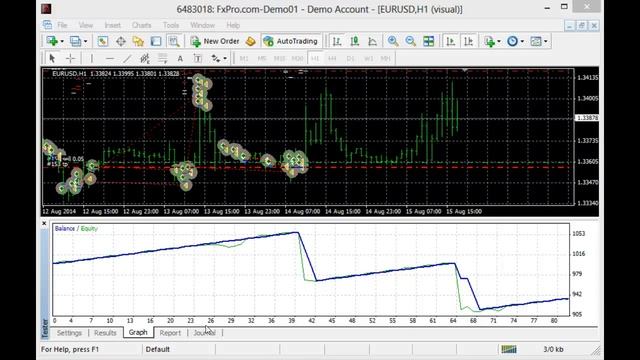Viewport: 640px width, 360px height.
Task: Insert arrows objects tool
Action: 216,58
